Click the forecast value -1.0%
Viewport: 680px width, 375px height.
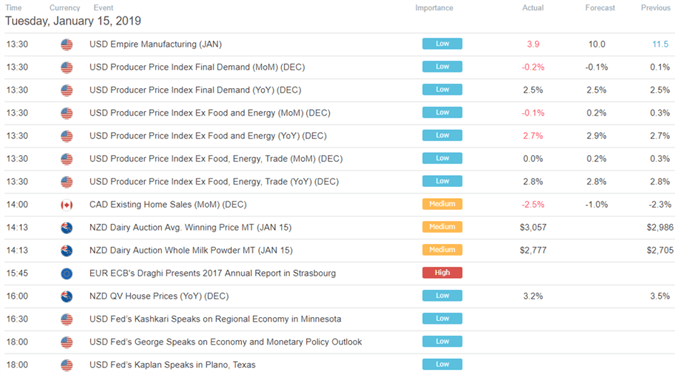pyautogui.click(x=597, y=205)
